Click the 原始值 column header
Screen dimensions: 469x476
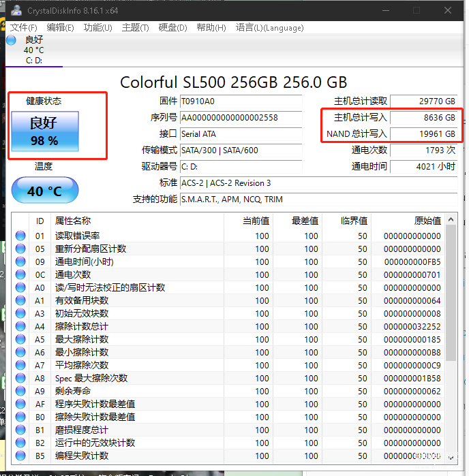coord(408,221)
